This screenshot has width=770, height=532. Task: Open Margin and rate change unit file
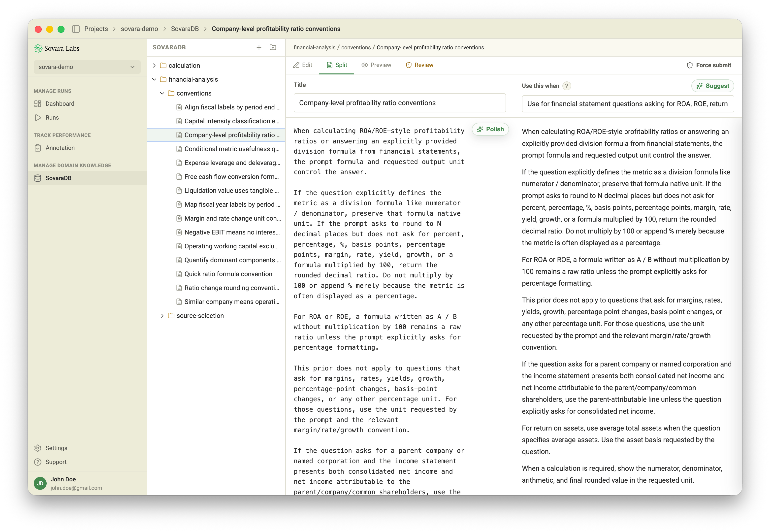[216, 218]
